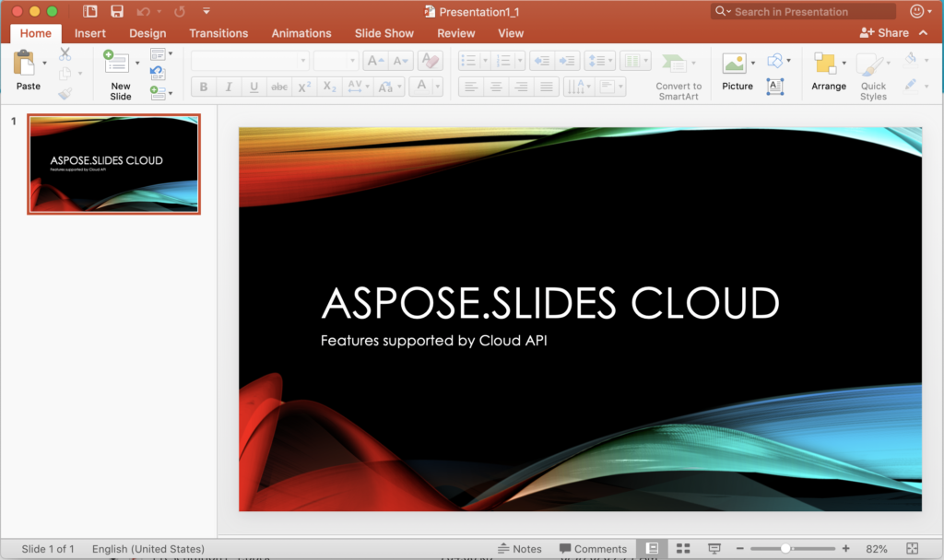Collapse the ribbon with the chevron

tap(924, 33)
